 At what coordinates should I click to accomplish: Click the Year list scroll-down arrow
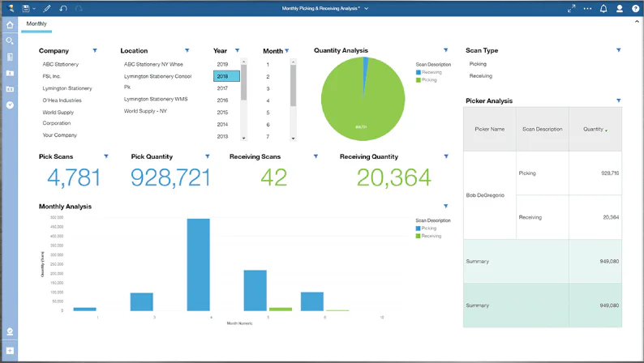point(244,139)
